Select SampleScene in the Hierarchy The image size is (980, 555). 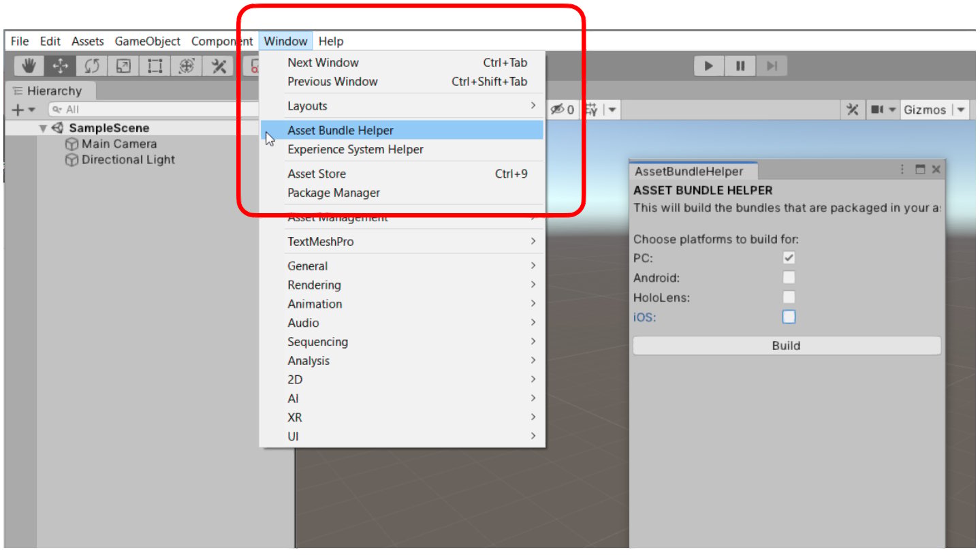(x=109, y=128)
